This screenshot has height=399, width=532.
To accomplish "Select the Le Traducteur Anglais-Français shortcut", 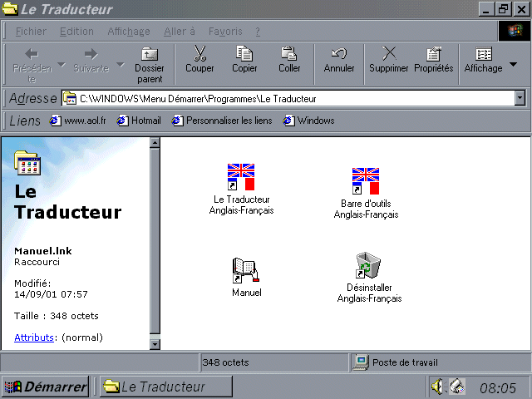I will pos(241,190).
